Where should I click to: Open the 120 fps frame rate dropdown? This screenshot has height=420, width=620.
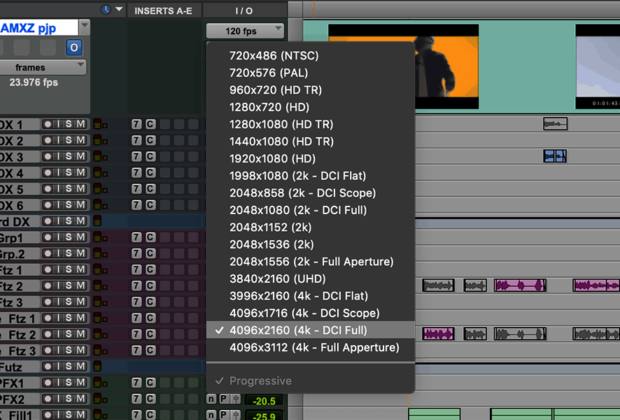243,30
